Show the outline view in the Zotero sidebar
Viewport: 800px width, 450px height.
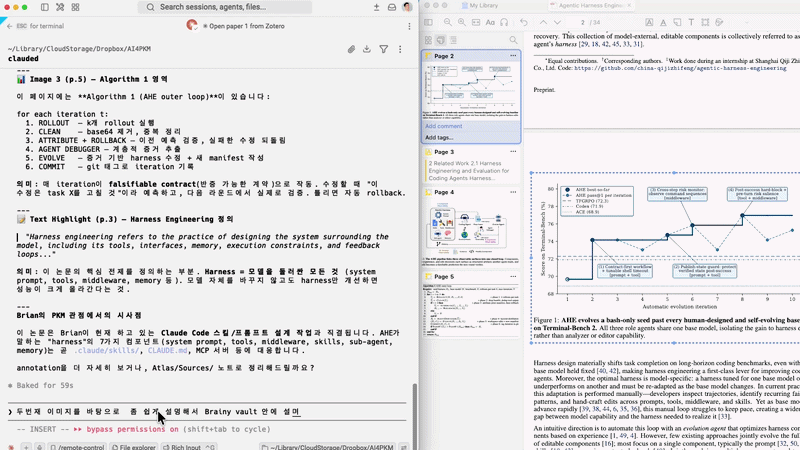454,40
